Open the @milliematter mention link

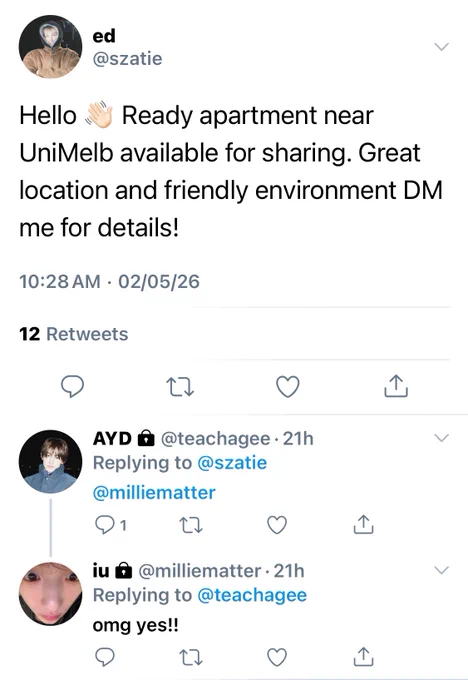(x=154, y=493)
